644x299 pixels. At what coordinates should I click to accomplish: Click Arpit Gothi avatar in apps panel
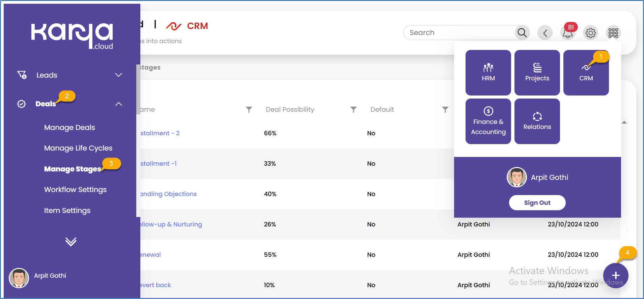(x=517, y=177)
